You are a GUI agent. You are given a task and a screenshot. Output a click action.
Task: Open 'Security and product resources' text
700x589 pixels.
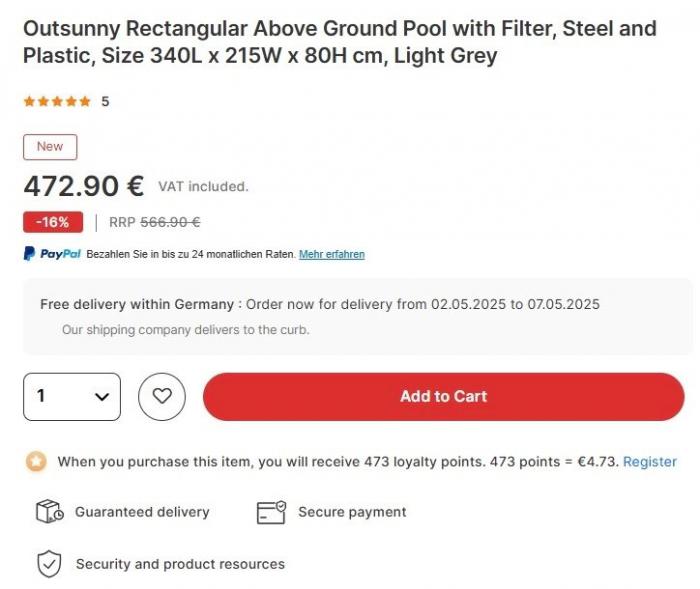point(180,564)
